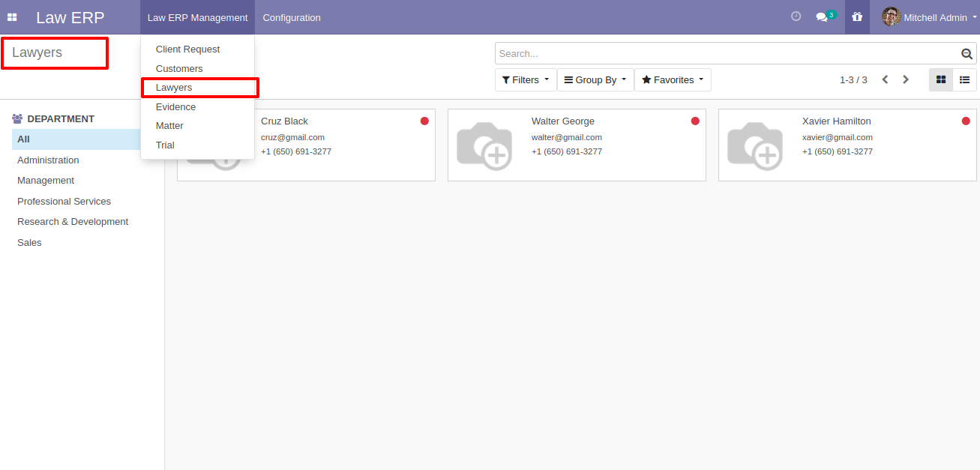Click Xavier Hamilton's camera placeholder image
Screen dimensions: 980x470
click(755, 145)
